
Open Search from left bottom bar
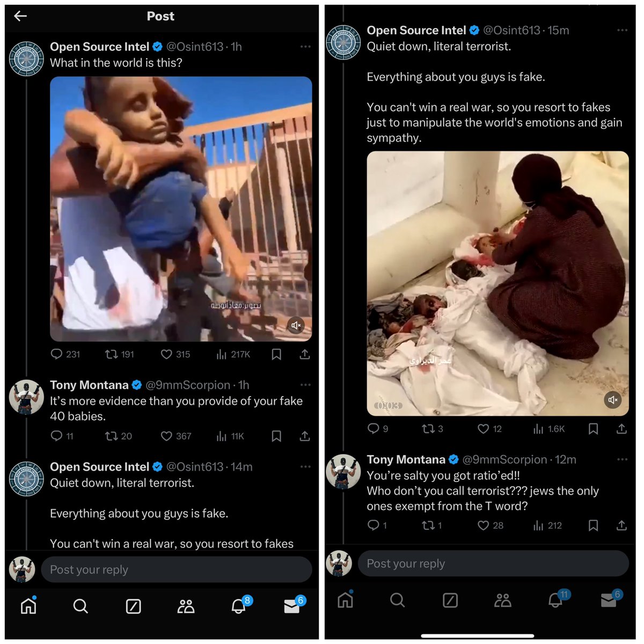coord(80,606)
